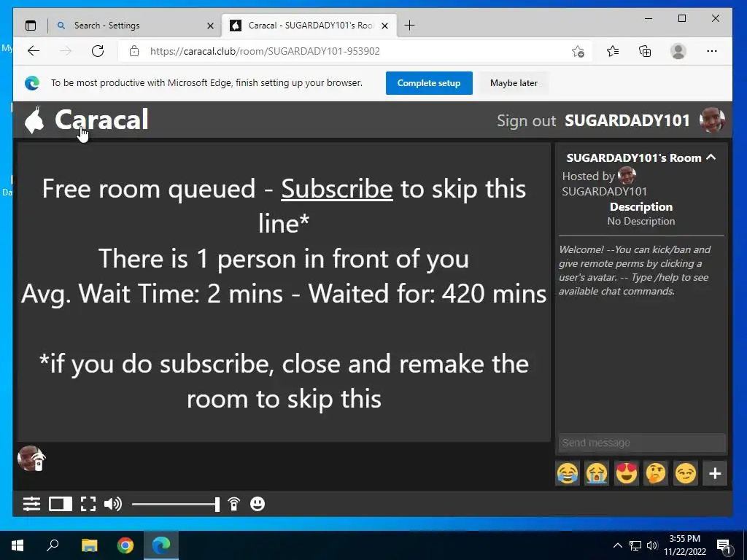
Task: Take the remote control from bottom toolbar
Action: click(x=234, y=504)
